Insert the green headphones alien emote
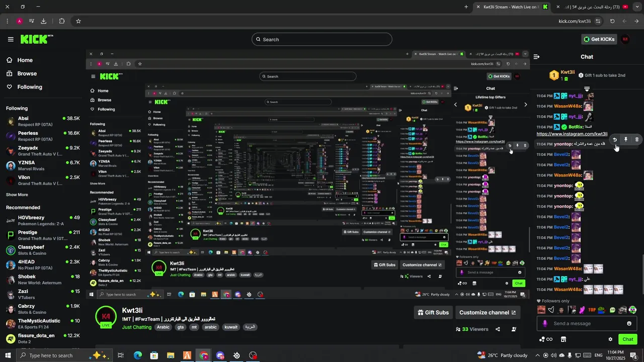This screenshot has width=644, height=362. (633, 310)
